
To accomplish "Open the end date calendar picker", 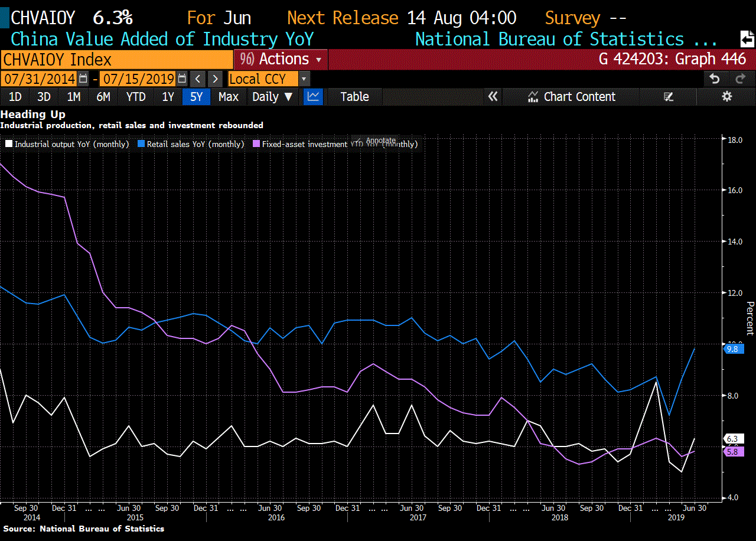I will (x=182, y=79).
